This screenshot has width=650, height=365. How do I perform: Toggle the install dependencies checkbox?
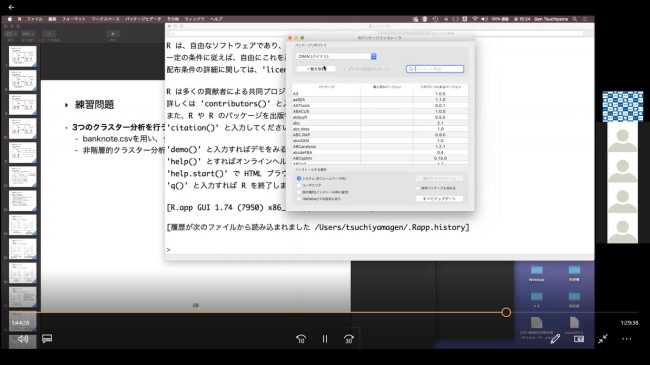(418, 188)
